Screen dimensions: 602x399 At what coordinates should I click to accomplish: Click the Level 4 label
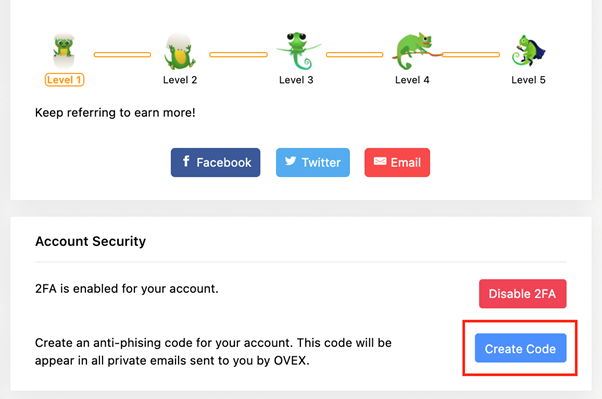(x=412, y=80)
